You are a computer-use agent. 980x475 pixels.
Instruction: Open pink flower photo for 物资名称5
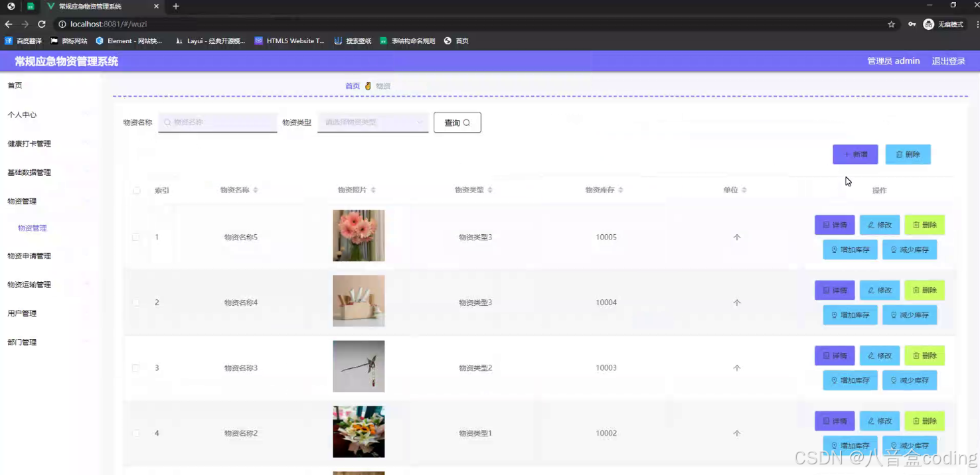point(359,236)
